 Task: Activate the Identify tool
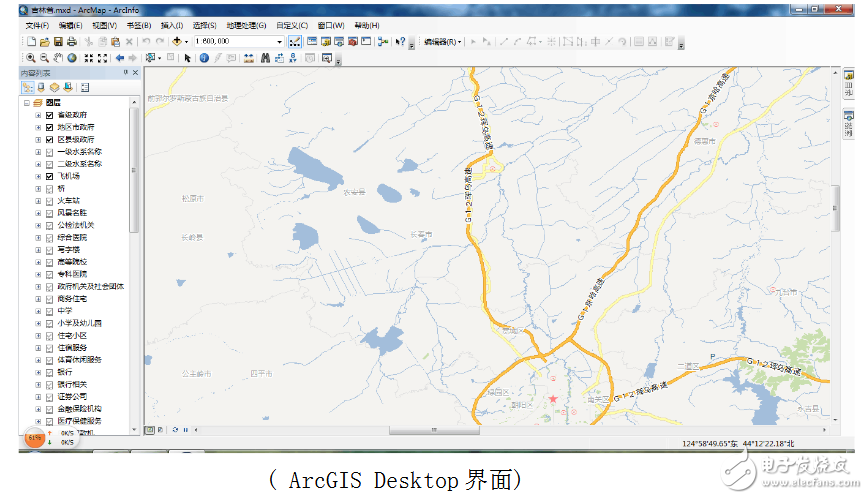coord(203,58)
